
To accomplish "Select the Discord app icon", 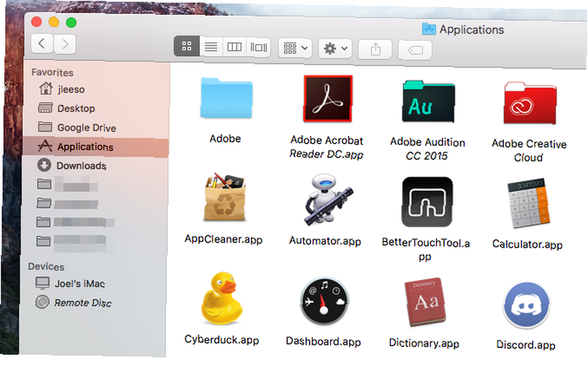I will (526, 305).
